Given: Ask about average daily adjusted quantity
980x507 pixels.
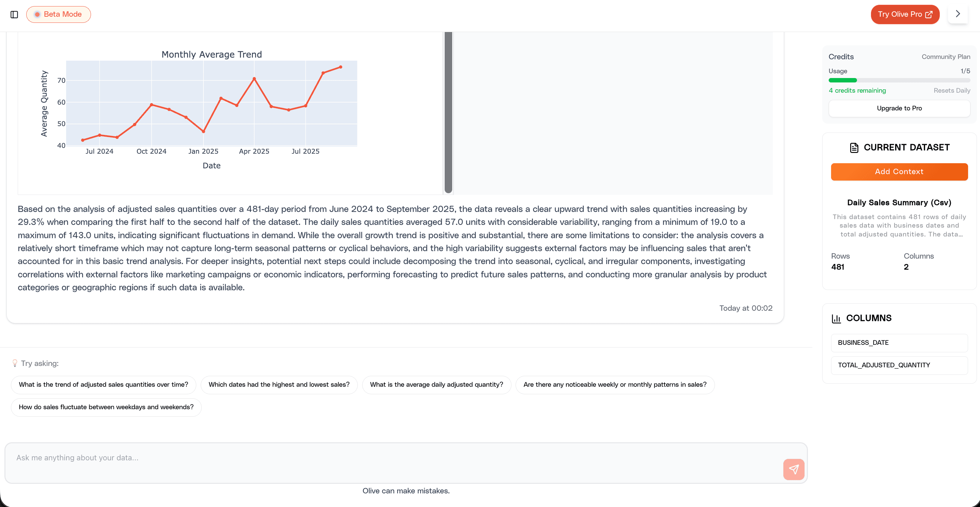Looking at the screenshot, I should [x=437, y=385].
